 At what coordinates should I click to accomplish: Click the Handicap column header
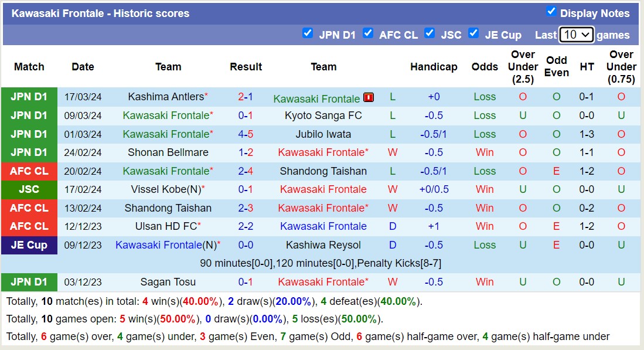coord(434,67)
